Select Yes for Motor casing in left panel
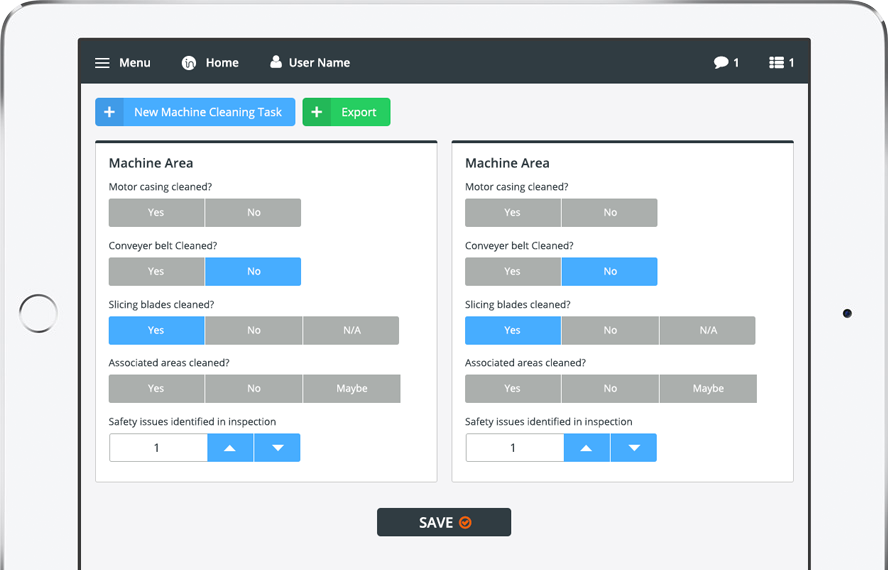Screen dimensions: 888x570 point(156,213)
